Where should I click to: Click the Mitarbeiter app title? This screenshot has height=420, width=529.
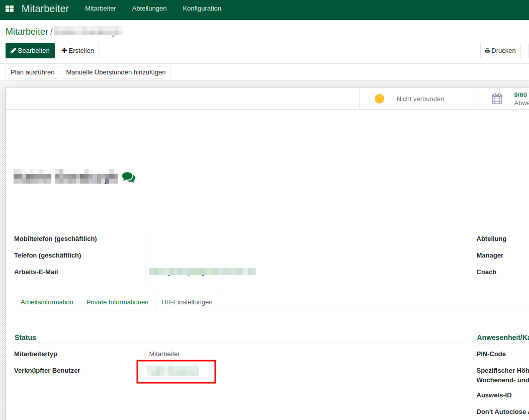click(45, 9)
